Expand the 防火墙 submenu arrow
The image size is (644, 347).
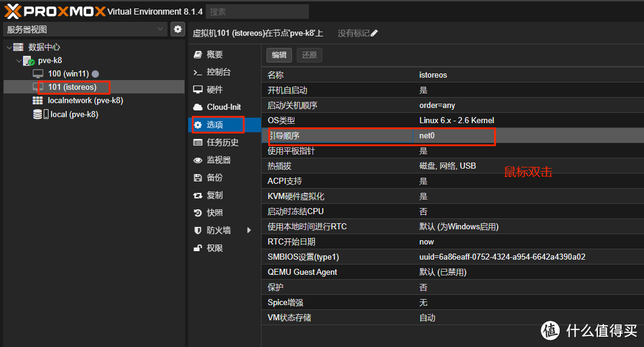point(249,231)
